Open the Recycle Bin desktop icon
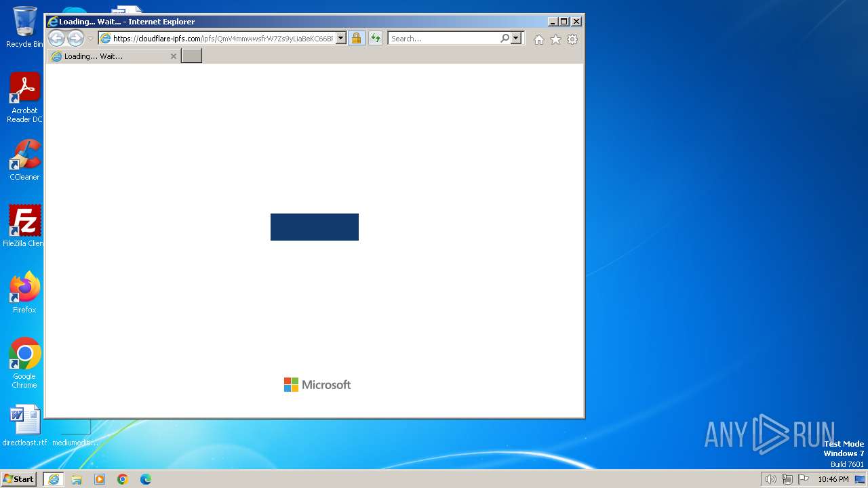 pyautogui.click(x=24, y=27)
